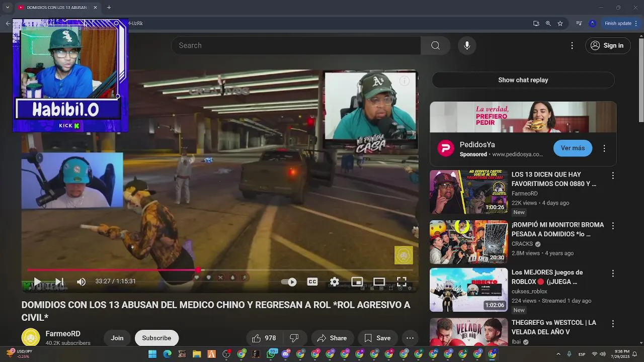644x362 pixels.
Task: Like the video with 978 likes
Action: (265, 338)
